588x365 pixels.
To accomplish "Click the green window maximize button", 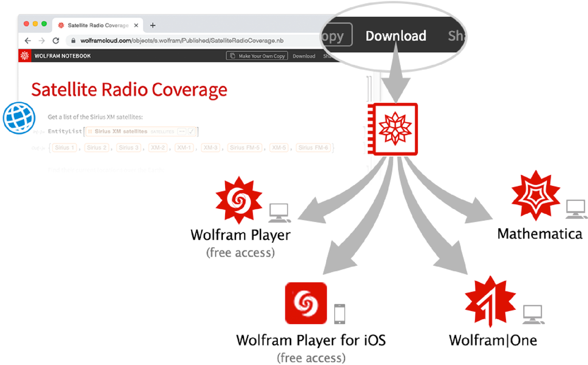I will [44, 24].
